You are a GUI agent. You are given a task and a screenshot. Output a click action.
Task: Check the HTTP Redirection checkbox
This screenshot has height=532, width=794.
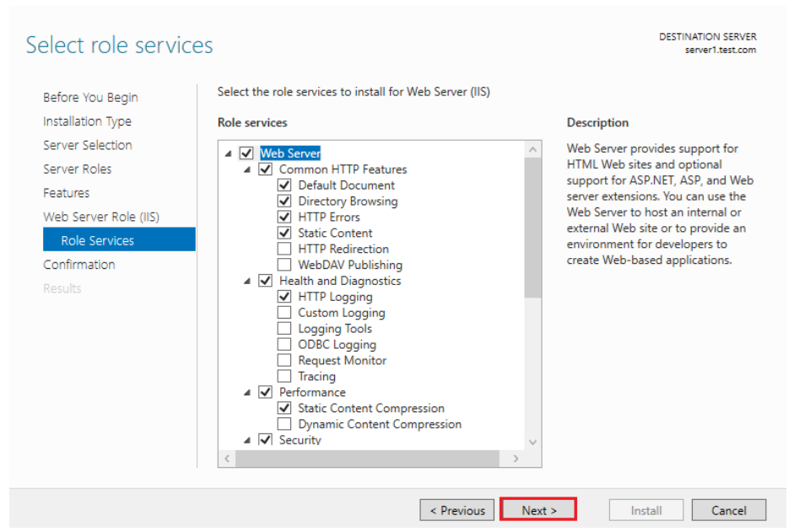click(x=284, y=250)
